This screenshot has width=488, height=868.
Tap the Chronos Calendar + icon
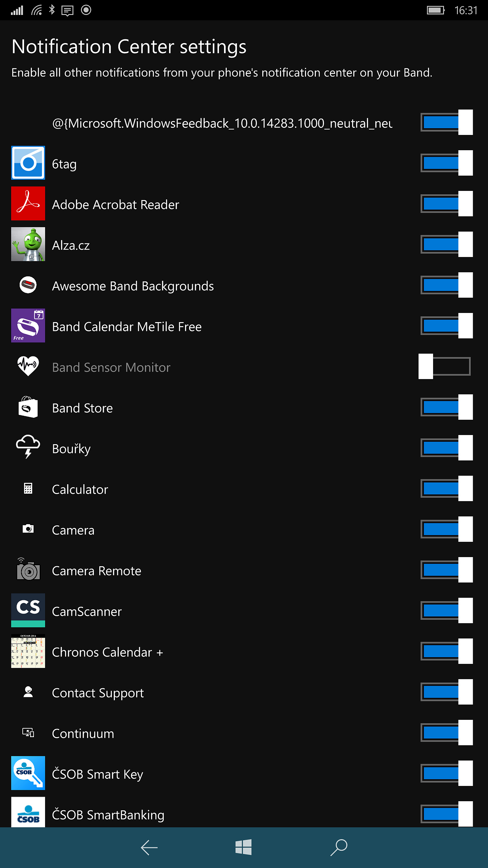28,651
